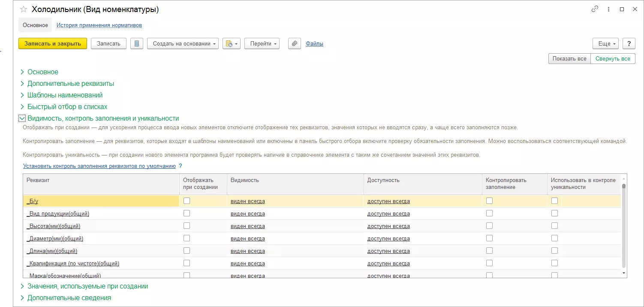Viewport: 644px width, 307px height.
Task: Open the three-dot window options menu
Action: [x=608, y=9]
